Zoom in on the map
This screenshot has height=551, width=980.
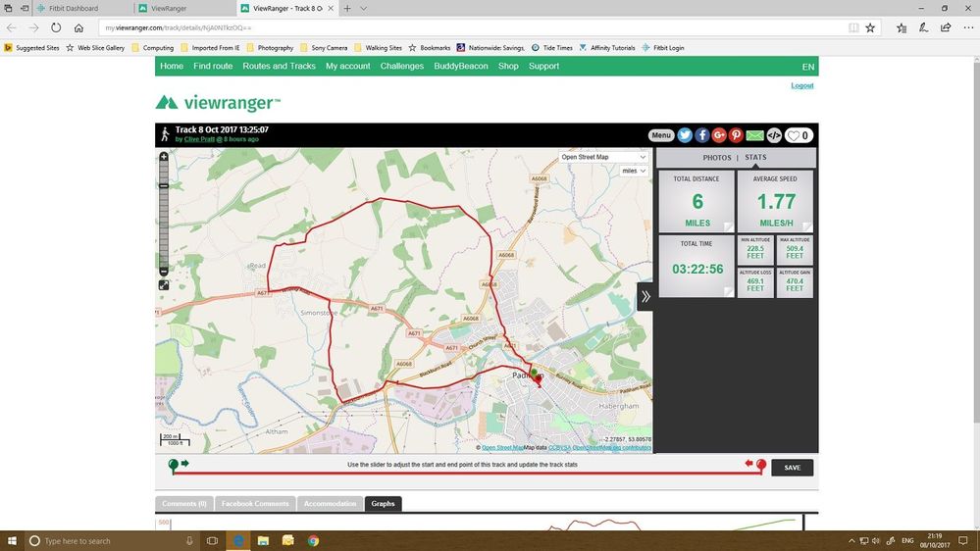pyautogui.click(x=164, y=157)
